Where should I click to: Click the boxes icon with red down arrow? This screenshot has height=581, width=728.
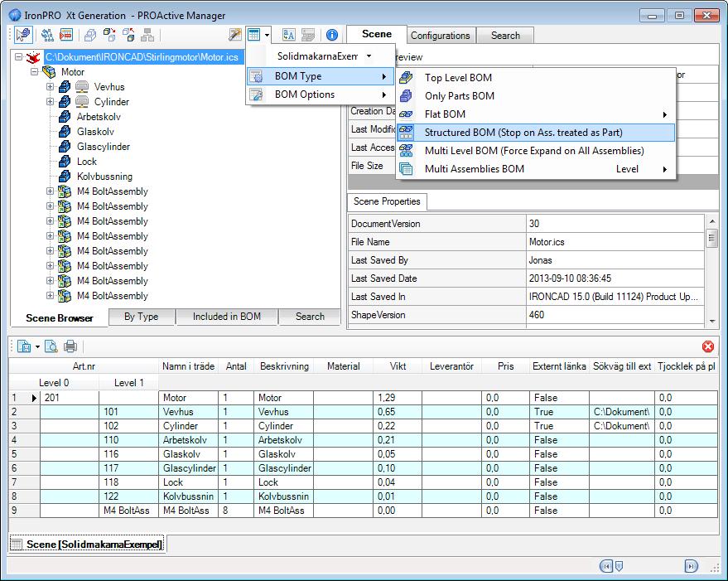coord(109,34)
